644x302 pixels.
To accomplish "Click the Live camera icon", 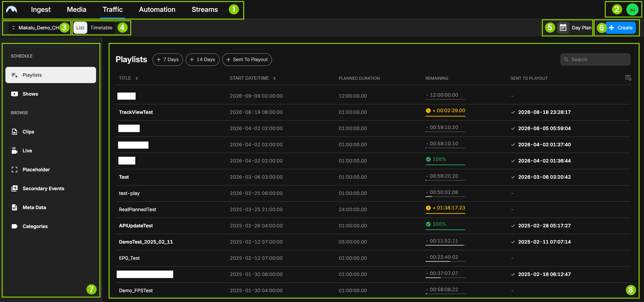I will [15, 151].
